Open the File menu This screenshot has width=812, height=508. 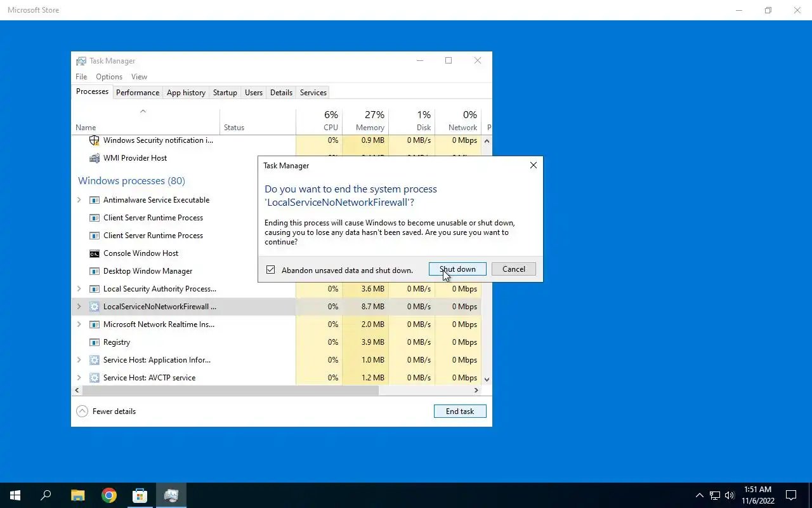point(81,77)
